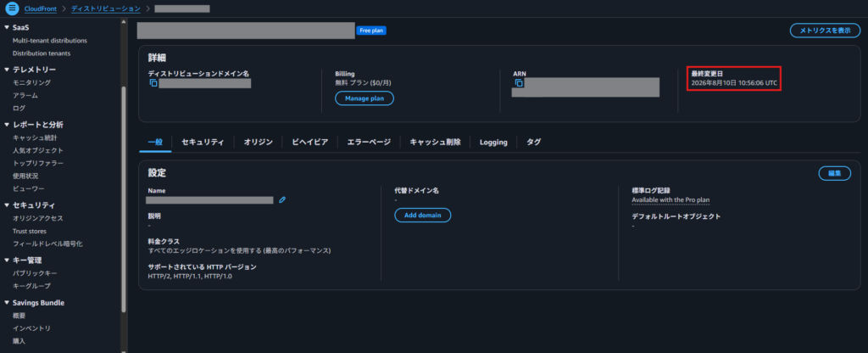Click the sidebar vertical scrollbar
Viewport: 868px width, 353px height.
coord(124,199)
